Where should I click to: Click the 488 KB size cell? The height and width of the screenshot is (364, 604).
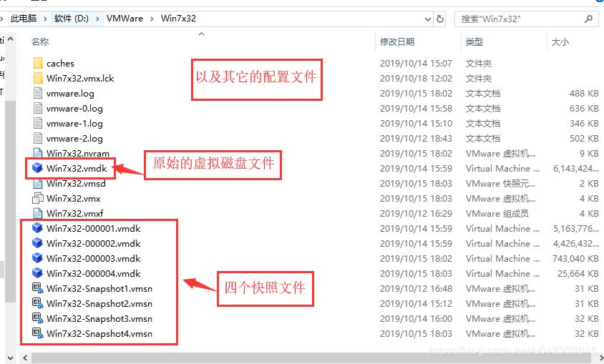tap(584, 94)
